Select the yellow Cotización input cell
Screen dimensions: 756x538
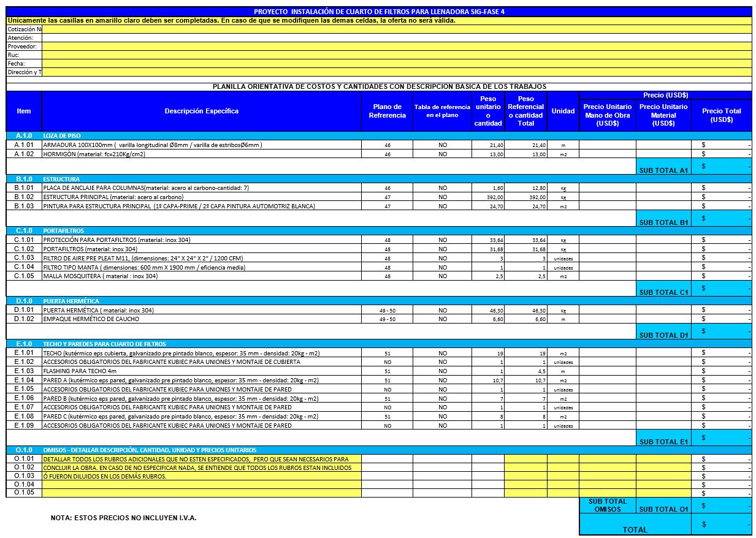397,29
